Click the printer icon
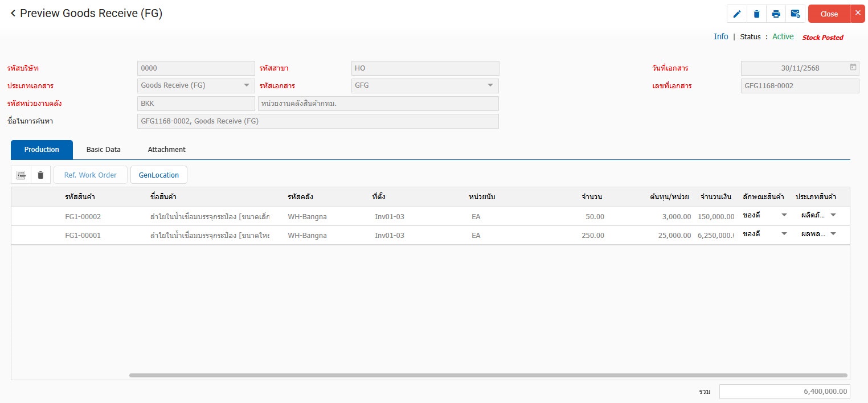This screenshot has height=403, width=868. click(776, 14)
